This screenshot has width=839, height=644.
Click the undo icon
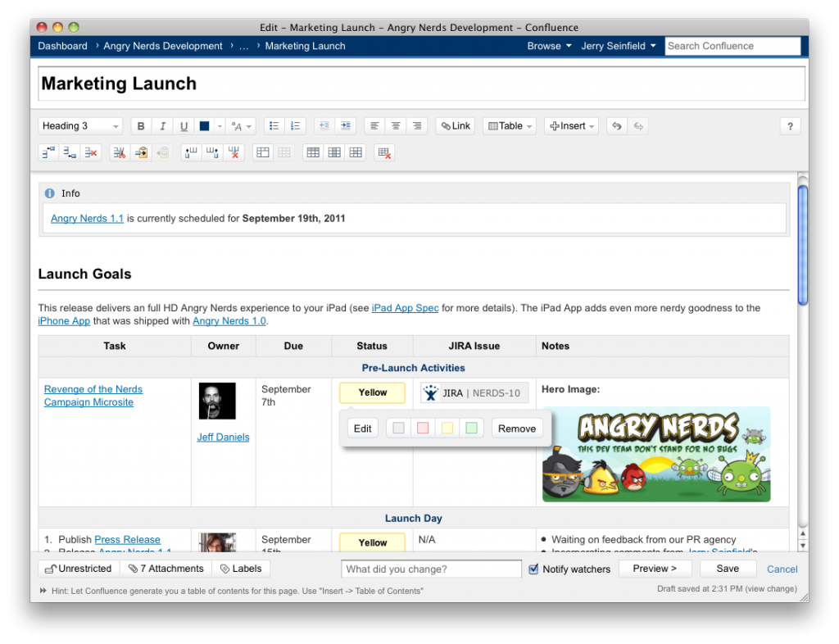click(617, 126)
